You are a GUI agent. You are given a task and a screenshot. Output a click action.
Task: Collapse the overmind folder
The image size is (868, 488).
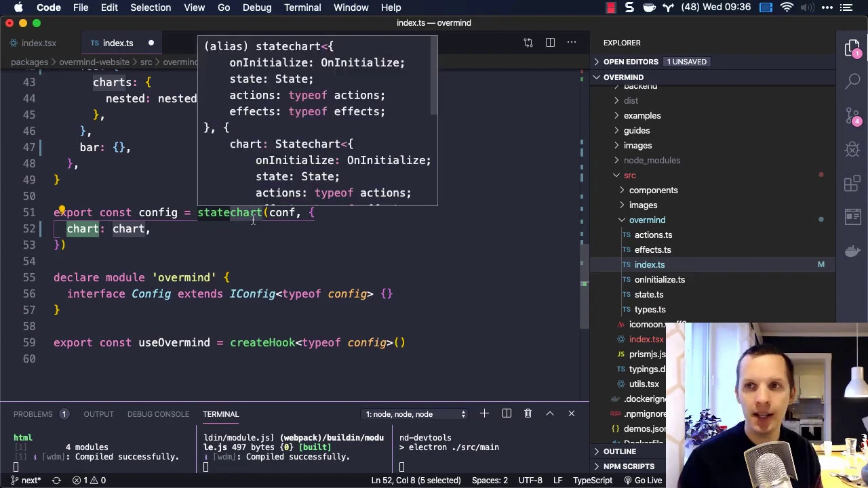tap(647, 220)
